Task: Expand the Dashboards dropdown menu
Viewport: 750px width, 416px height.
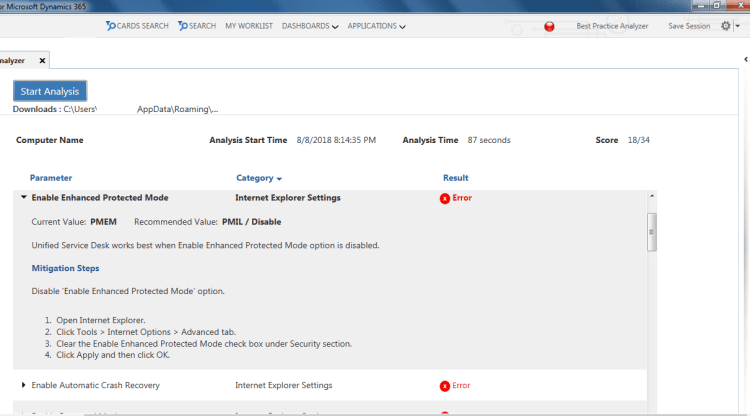Action: tap(310, 26)
